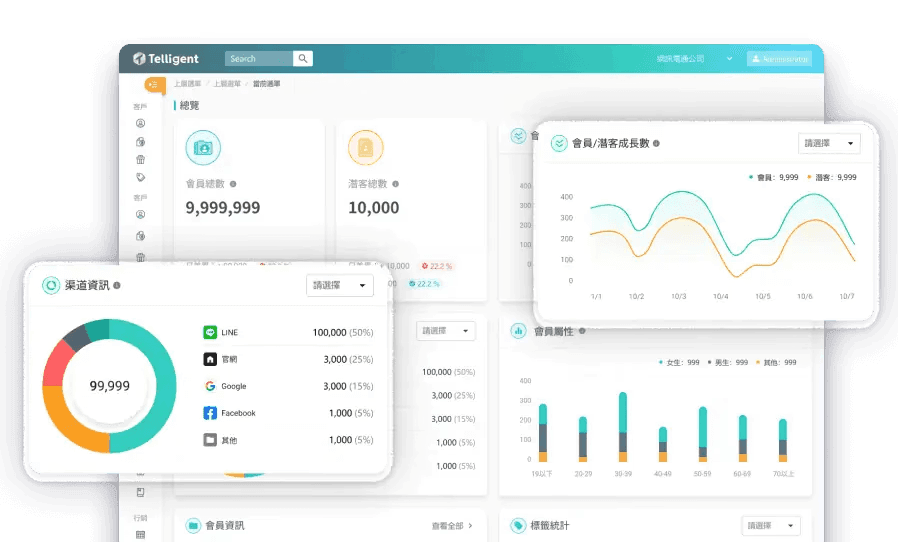Click the LINE channel icon
Viewport: 898px width, 542px height.
[210, 332]
